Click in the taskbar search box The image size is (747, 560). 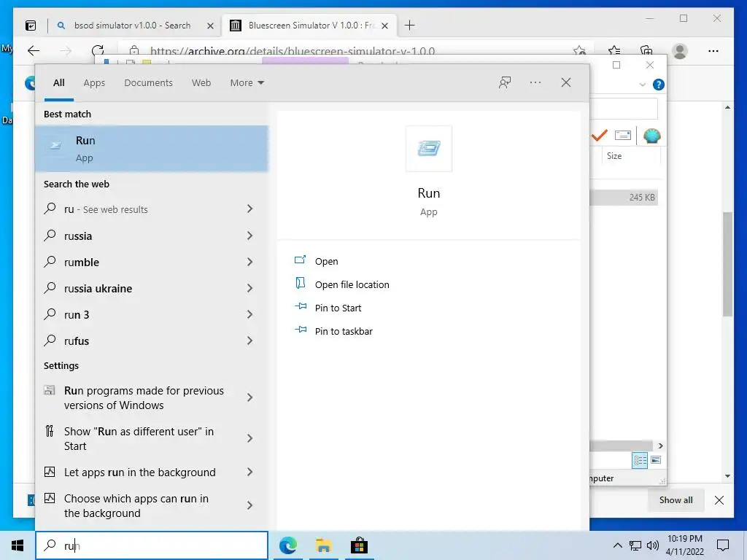152,545
